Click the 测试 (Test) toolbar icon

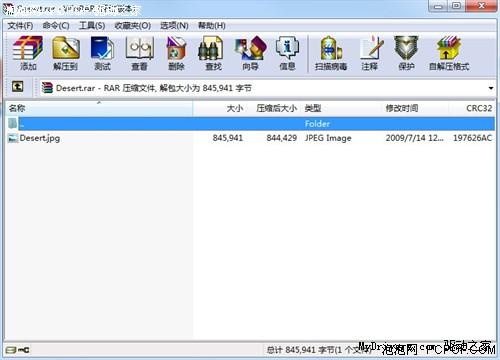coord(102,49)
